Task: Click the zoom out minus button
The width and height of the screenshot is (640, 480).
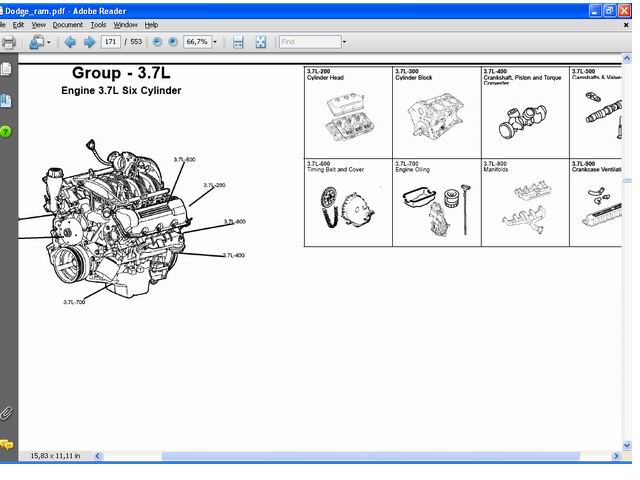Action: [157, 42]
